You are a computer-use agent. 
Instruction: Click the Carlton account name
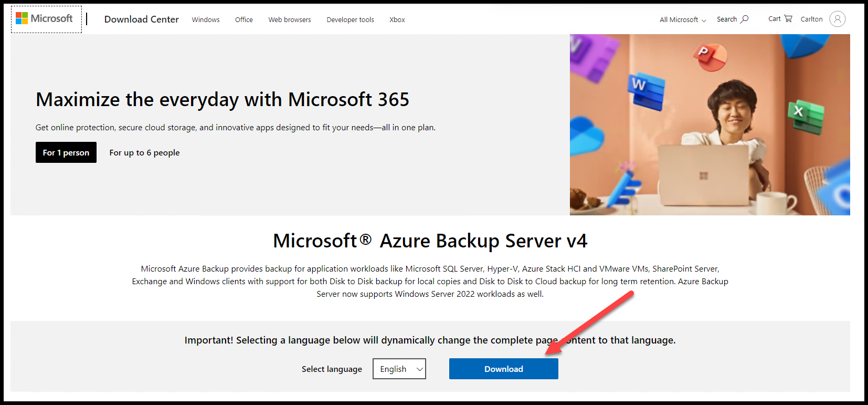[x=811, y=19]
